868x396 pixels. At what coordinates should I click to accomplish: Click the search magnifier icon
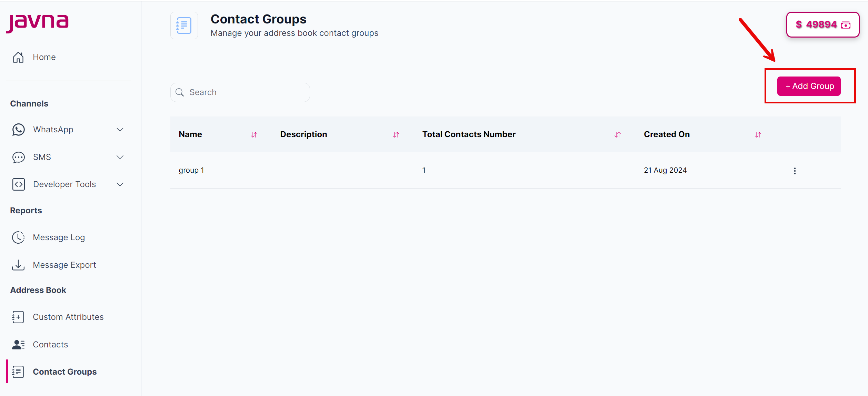(x=179, y=92)
